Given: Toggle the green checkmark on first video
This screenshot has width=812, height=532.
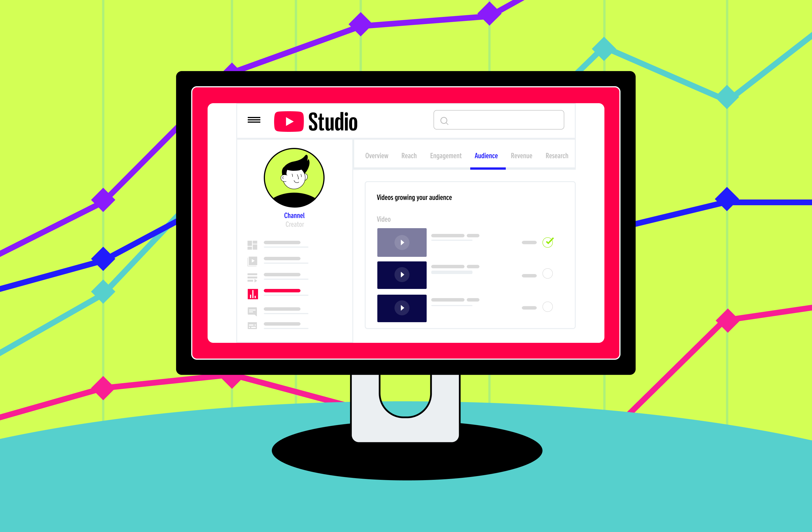Looking at the screenshot, I should [x=547, y=242].
